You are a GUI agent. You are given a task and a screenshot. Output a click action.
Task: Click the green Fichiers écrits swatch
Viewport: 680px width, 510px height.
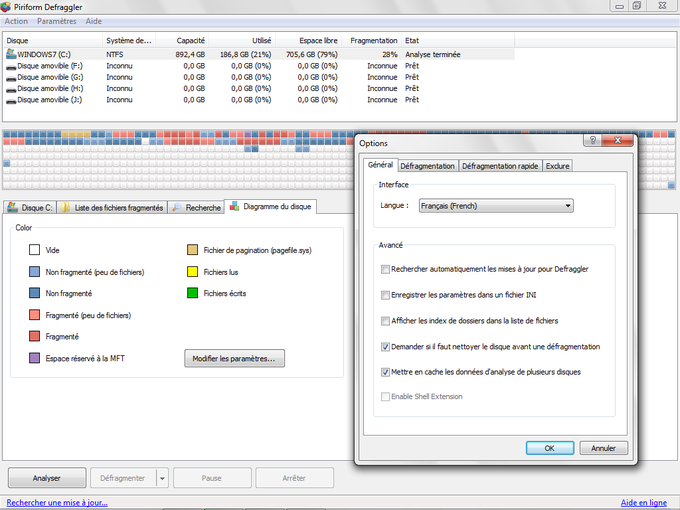[193, 293]
